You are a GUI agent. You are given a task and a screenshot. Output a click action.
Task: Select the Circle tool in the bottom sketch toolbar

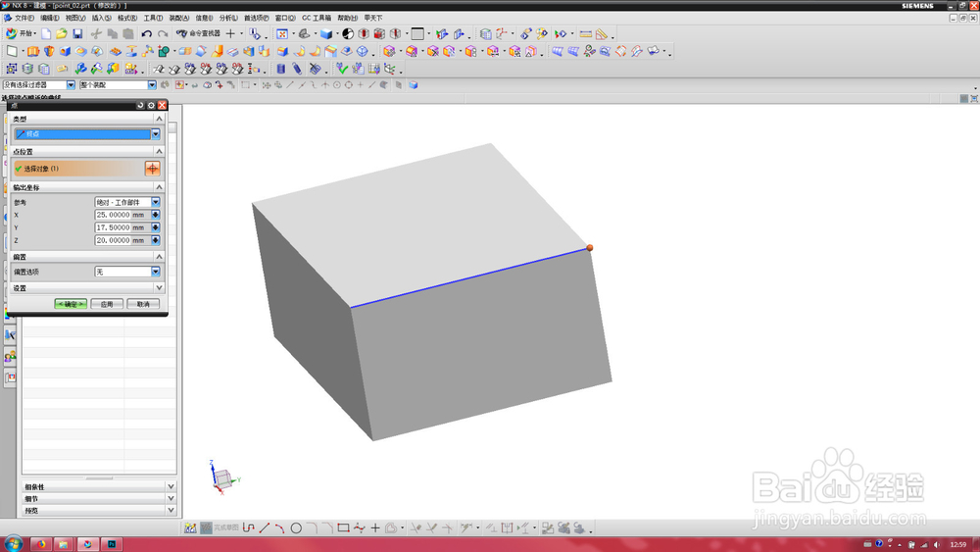pyautogui.click(x=296, y=528)
